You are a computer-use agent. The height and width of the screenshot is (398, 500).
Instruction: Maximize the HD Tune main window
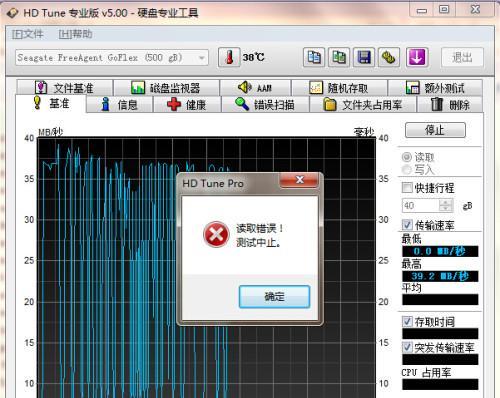pyautogui.click(x=444, y=10)
